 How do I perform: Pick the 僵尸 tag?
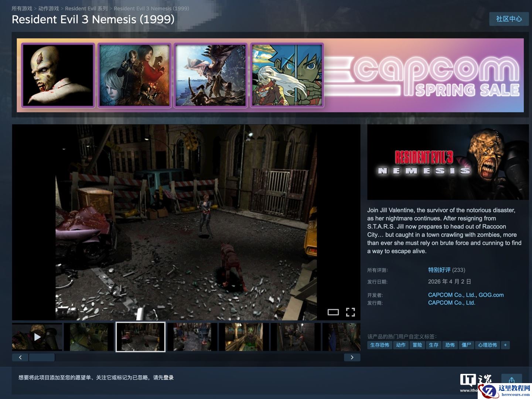466,345
